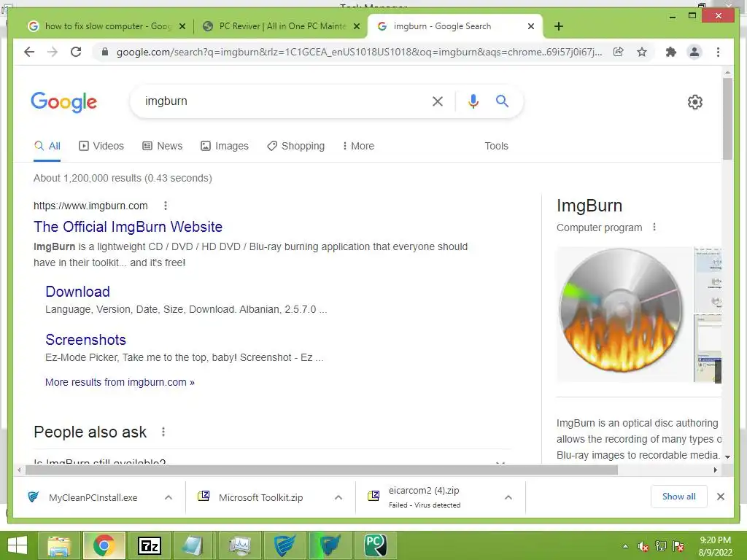Expand eicarcom2 (4).zip download options
Viewport: 747px width, 560px height.
click(x=508, y=497)
